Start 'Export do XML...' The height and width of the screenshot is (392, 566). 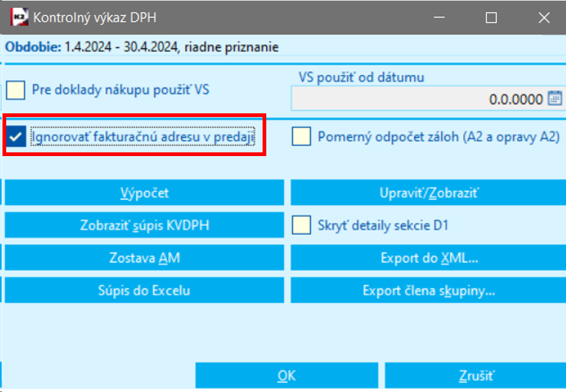(x=429, y=258)
